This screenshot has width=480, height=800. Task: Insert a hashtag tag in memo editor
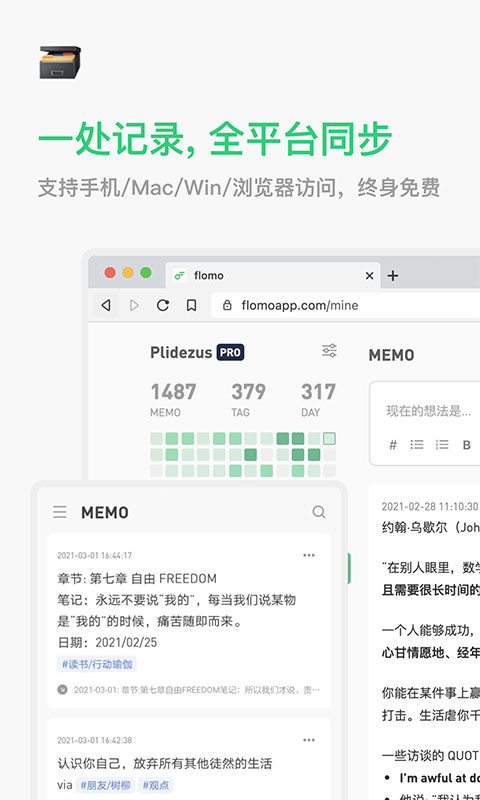click(393, 445)
